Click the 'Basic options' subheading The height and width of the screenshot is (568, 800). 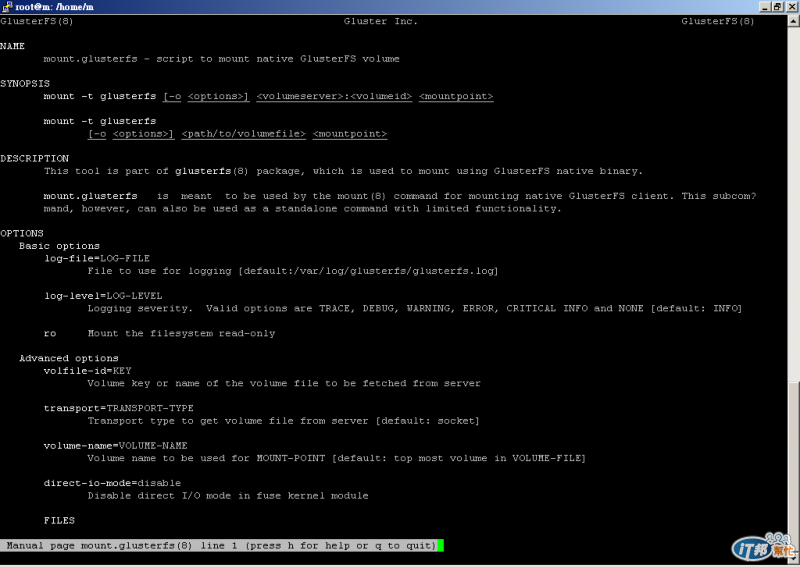59,246
